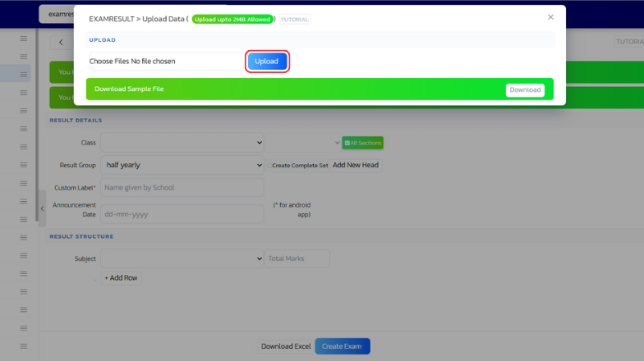Close the Upload Data dialog
644x361 pixels.
point(550,16)
